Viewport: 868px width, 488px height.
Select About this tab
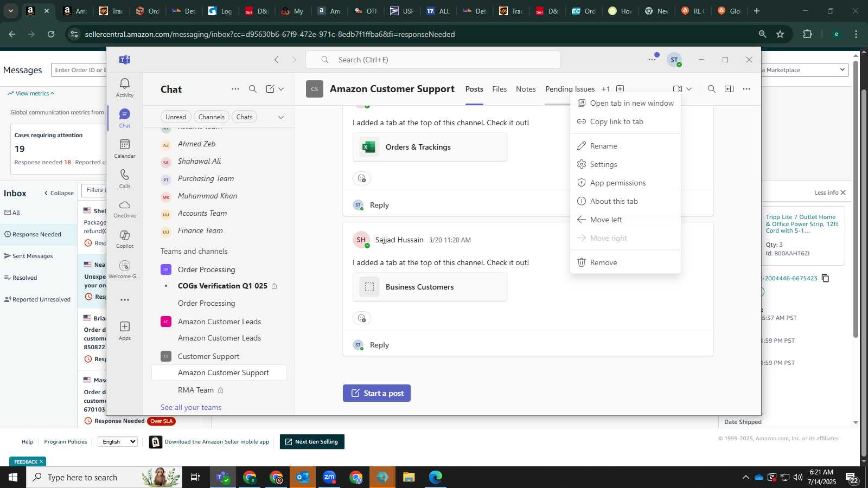tap(626, 201)
